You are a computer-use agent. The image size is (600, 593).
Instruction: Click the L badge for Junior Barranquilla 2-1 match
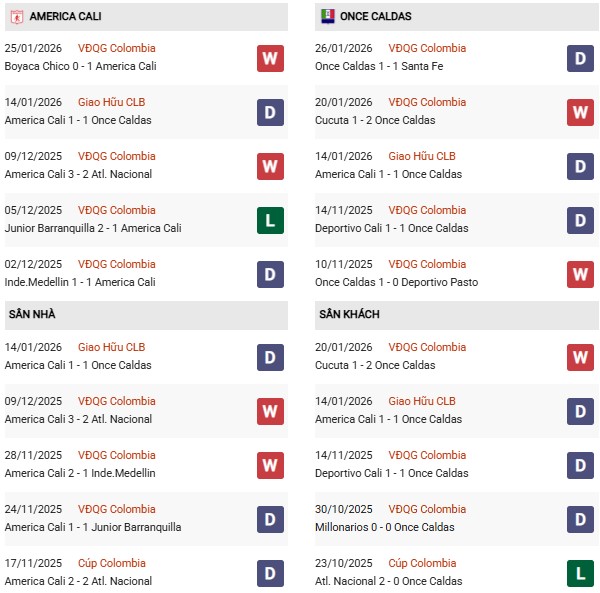click(x=270, y=220)
